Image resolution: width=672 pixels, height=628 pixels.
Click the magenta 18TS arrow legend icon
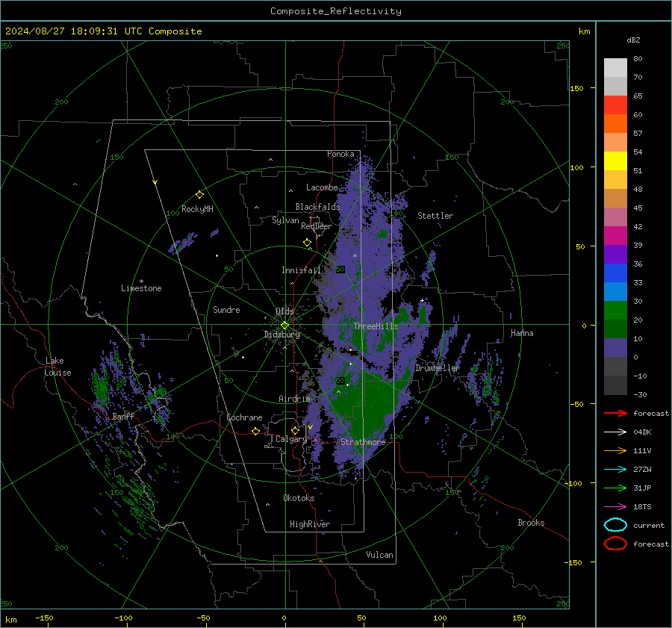[x=615, y=507]
